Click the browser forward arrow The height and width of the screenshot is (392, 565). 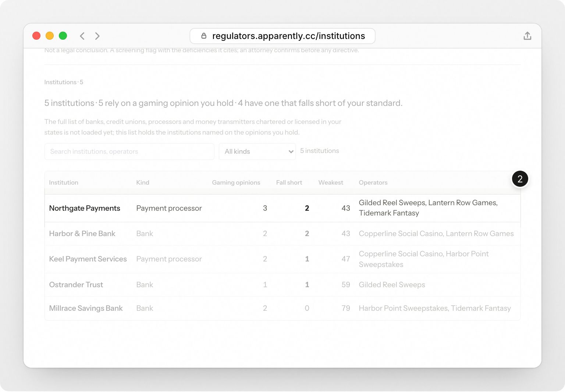[97, 36]
